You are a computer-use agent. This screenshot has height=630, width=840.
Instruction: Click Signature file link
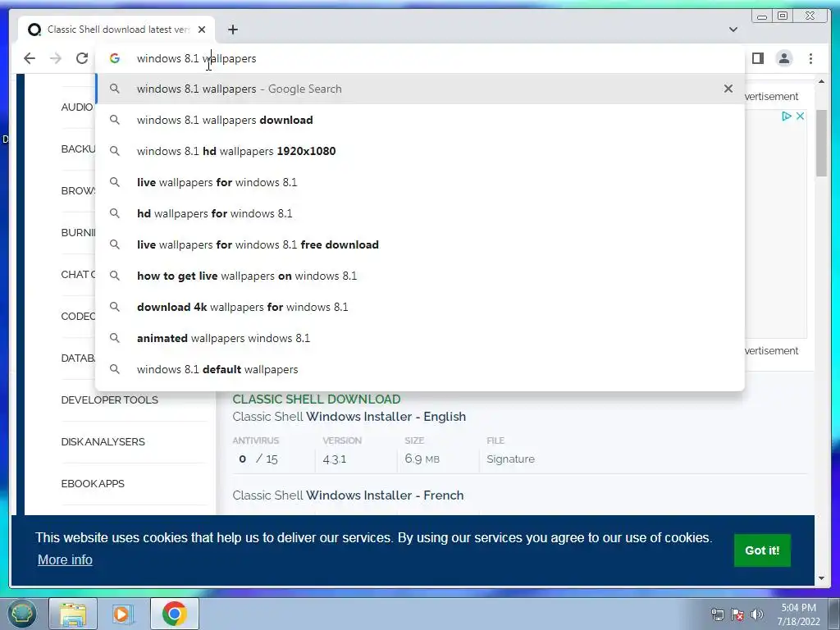point(510,459)
